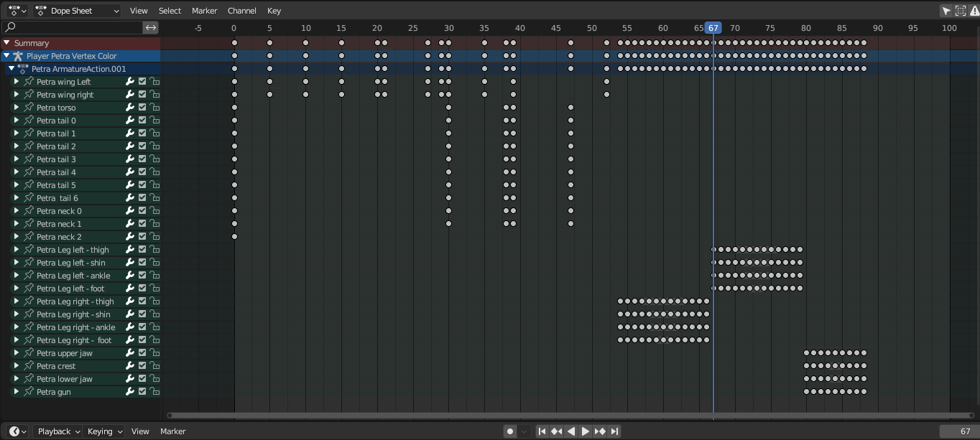Toggle modifiers wrench for Petra neck 0
Viewport: 980px width, 440px height.
[130, 211]
